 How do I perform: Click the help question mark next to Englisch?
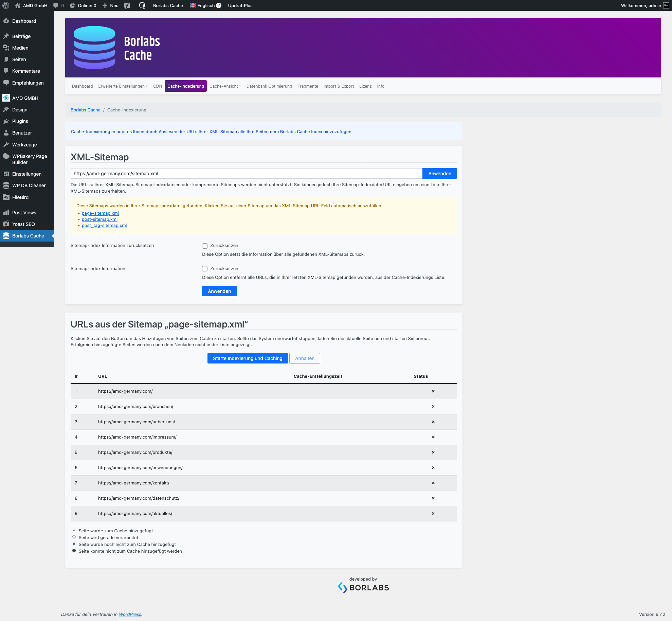219,5
